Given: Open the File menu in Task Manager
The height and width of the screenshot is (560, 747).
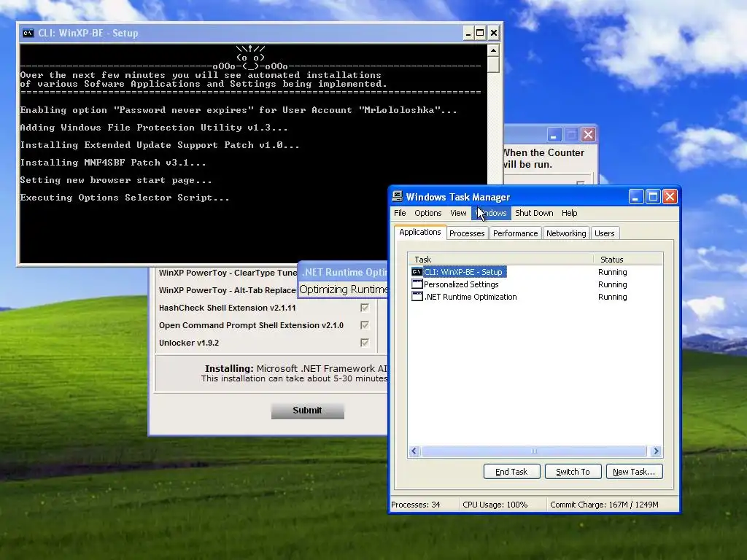Looking at the screenshot, I should [x=400, y=213].
